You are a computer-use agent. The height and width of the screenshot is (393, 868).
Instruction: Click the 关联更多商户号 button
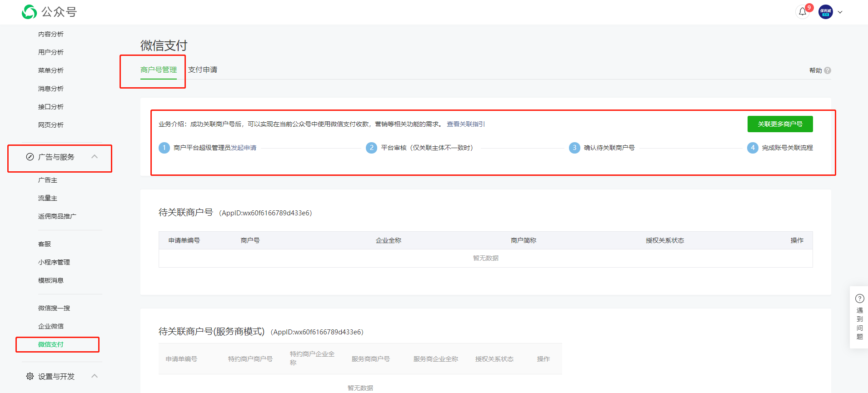pos(780,124)
